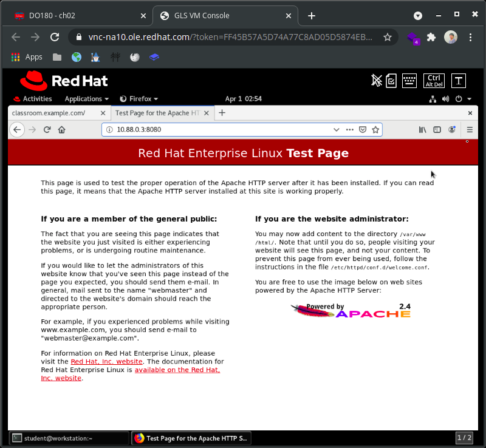Open Chrome Extensions puzzle icon
The height and width of the screenshot is (448, 486).
(431, 37)
